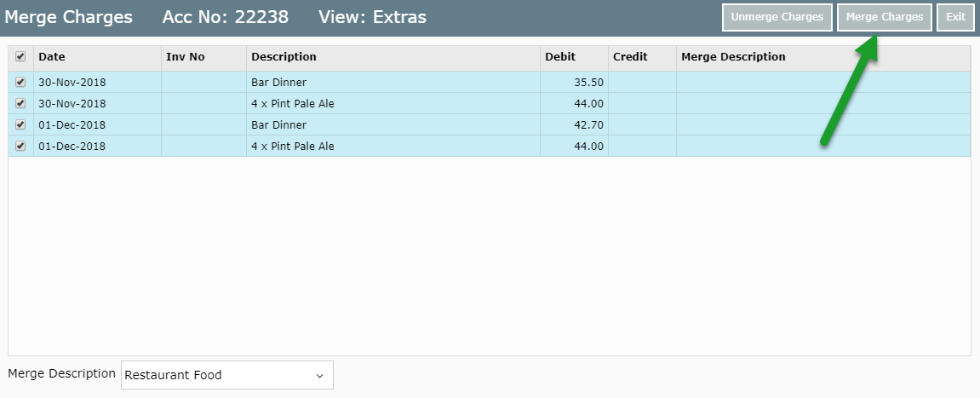The height and width of the screenshot is (398, 980).
Task: Click the Debit column header
Action: 560,57
